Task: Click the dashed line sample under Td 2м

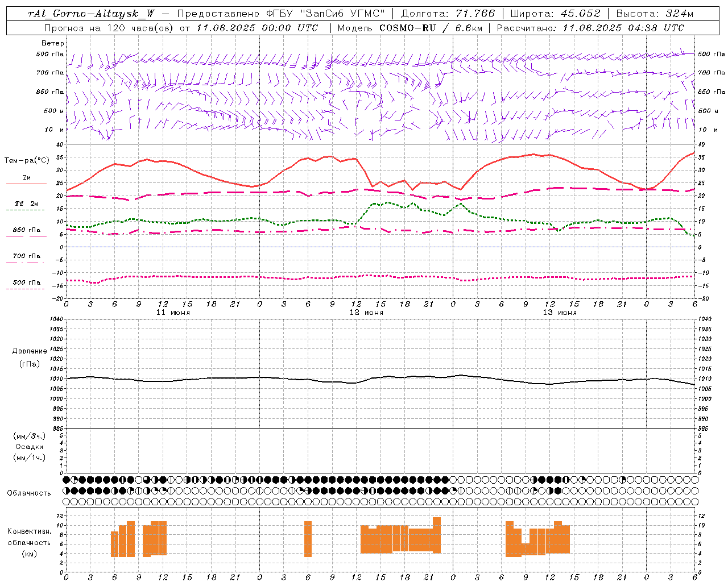Action: (x=25, y=210)
